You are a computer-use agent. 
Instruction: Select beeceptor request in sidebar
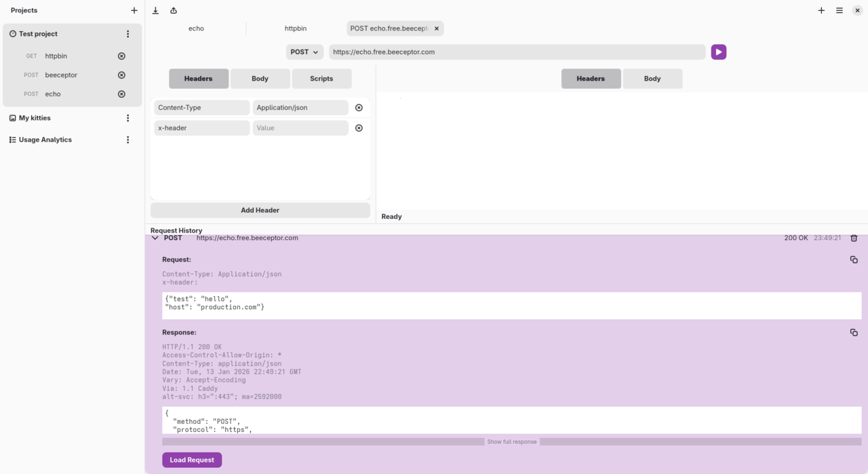(x=61, y=75)
